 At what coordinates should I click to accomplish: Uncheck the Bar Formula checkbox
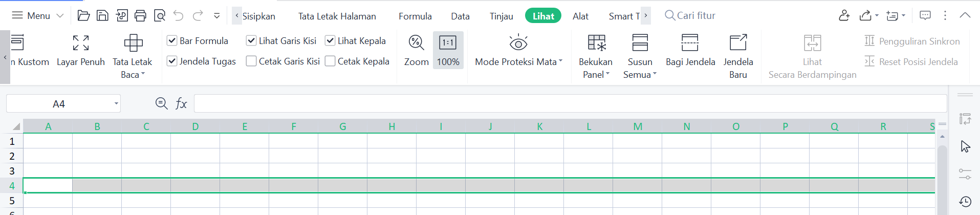(x=172, y=41)
